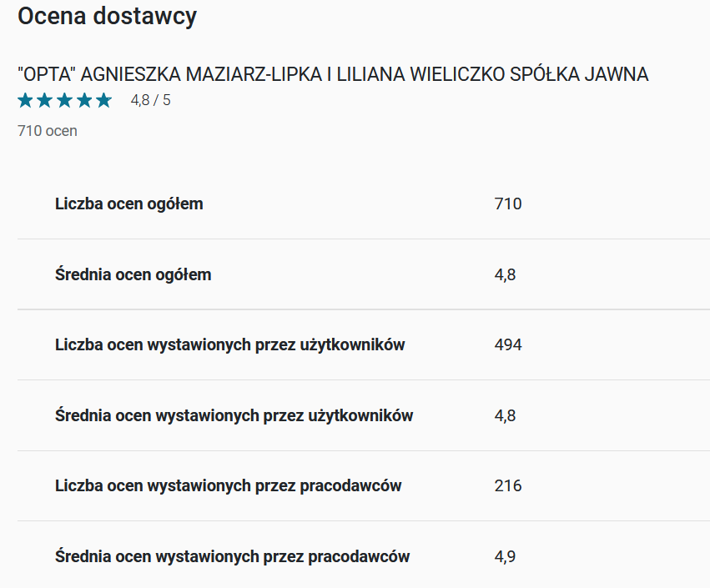Select Liczba ocen wystawionych przez użytkowników label
This screenshot has height=588, width=710.
click(230, 345)
